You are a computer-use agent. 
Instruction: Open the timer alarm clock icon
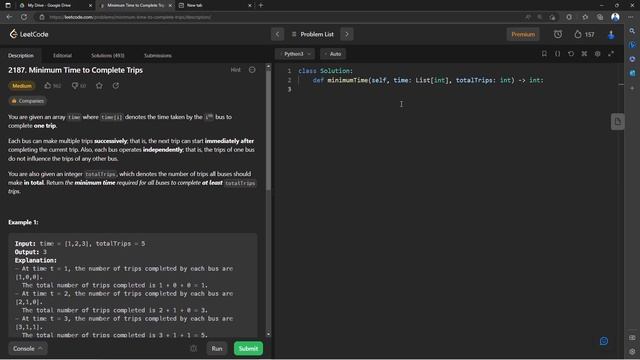tap(558, 34)
